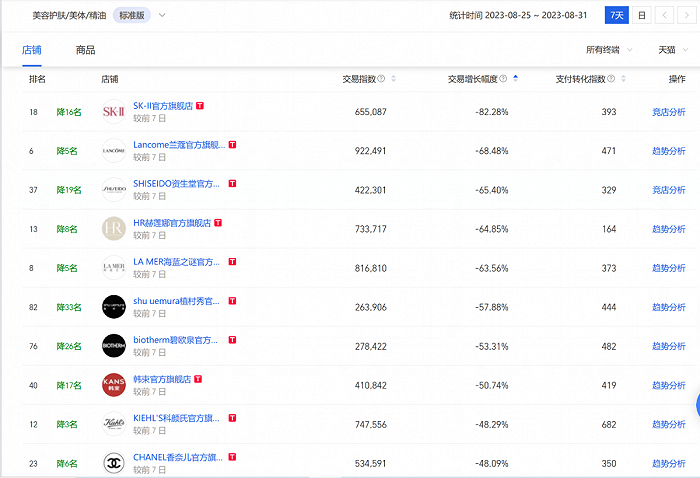This screenshot has width=700, height=478.
Task: Click the 美容护肤/美体/精油 category label
Action: (x=69, y=15)
